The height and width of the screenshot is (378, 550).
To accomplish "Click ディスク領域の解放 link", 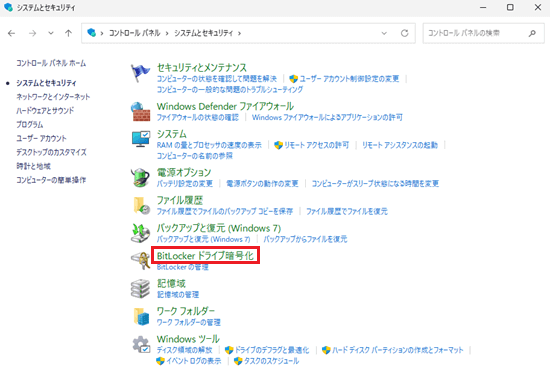I will click(184, 350).
